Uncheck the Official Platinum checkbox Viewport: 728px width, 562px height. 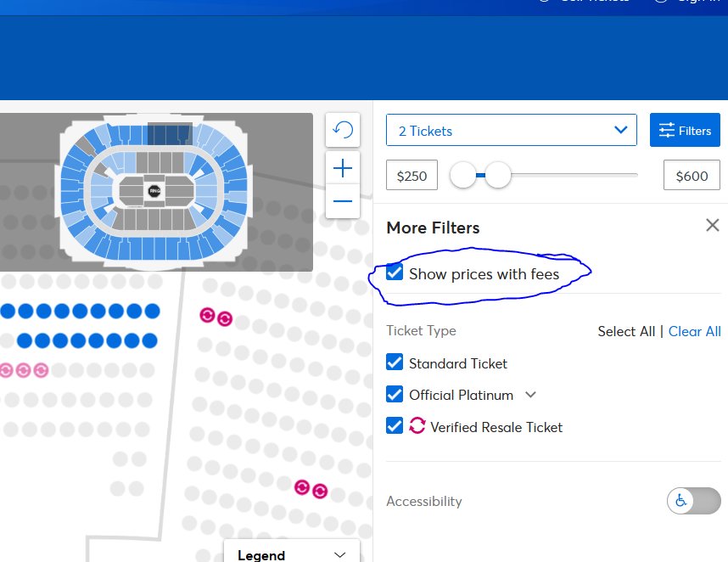point(395,394)
